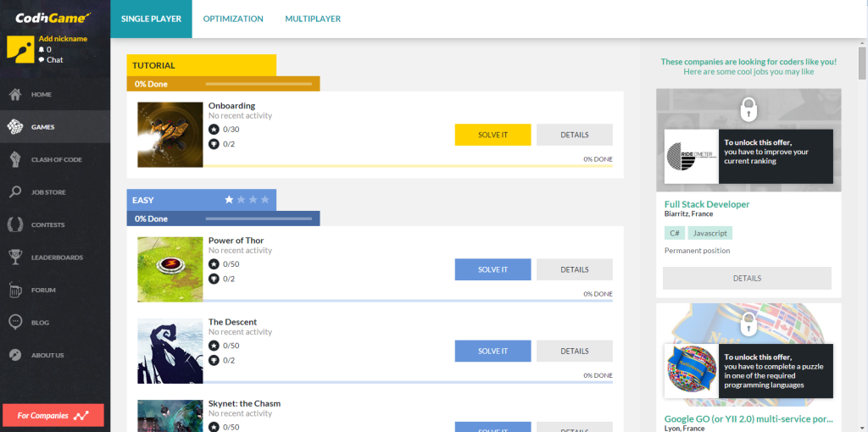Click the 'Biarritz, France' location text
Image resolution: width=868 pixels, height=432 pixels.
(x=688, y=213)
